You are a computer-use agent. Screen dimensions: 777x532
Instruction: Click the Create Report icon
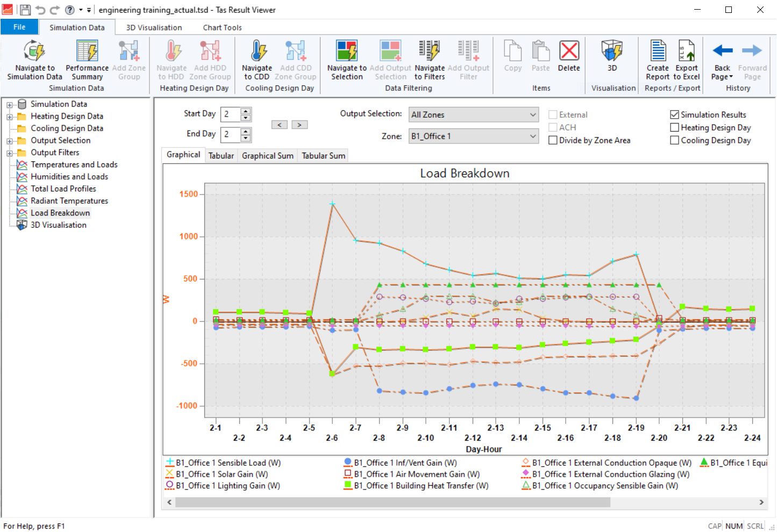click(658, 52)
